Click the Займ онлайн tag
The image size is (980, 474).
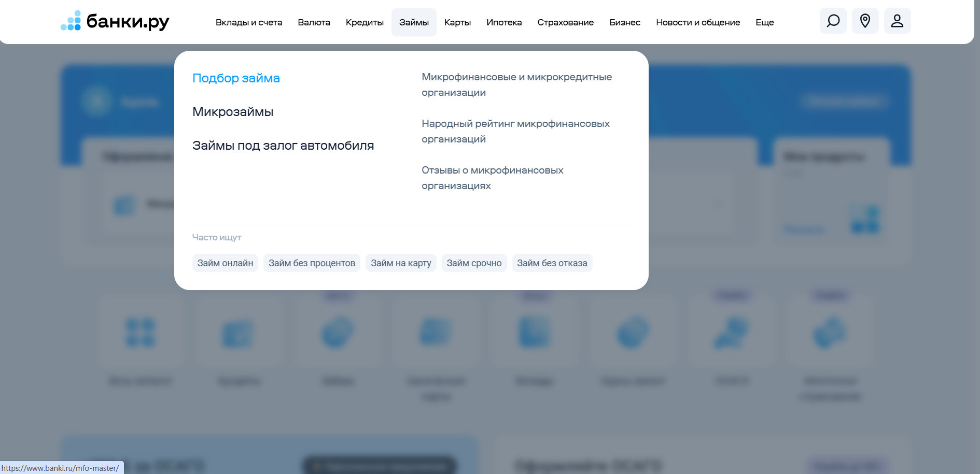click(225, 263)
